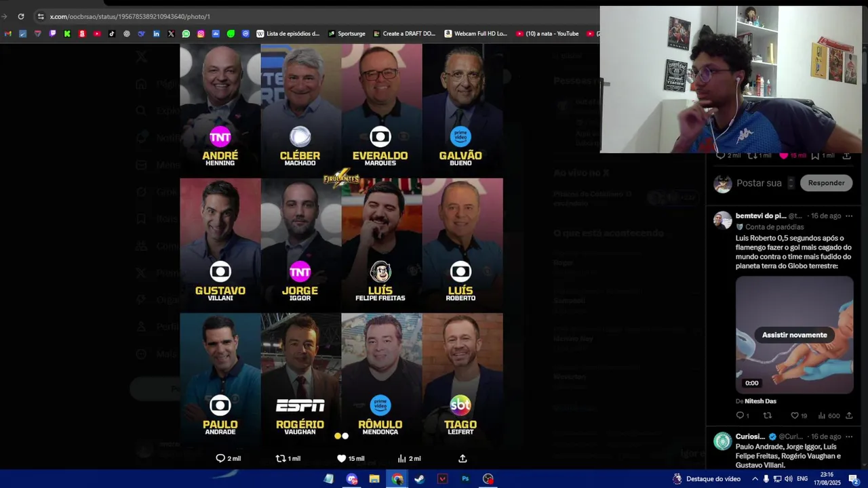
Task: Open the Kick bookmark icon
Action: 67,33
